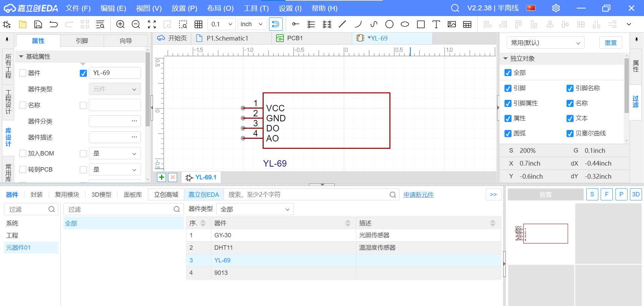Select the line drawing tool

pyautogui.click(x=342, y=24)
